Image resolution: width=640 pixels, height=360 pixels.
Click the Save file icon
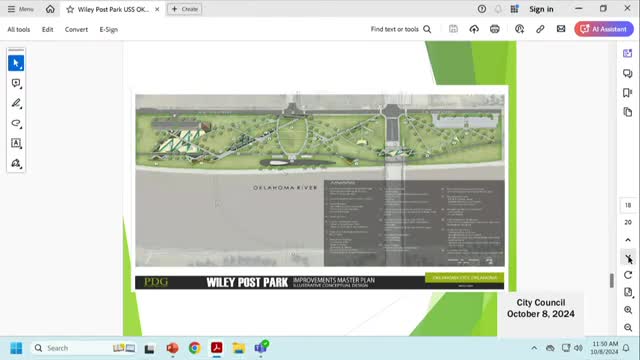[x=453, y=29]
